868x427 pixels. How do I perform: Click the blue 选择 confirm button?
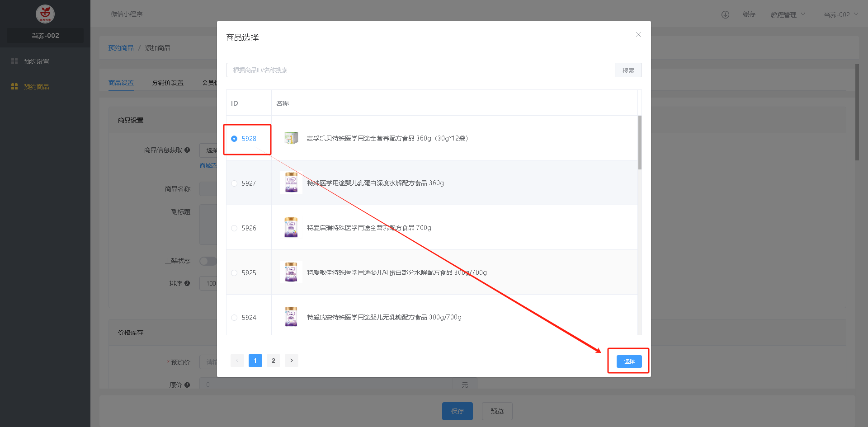[629, 361]
